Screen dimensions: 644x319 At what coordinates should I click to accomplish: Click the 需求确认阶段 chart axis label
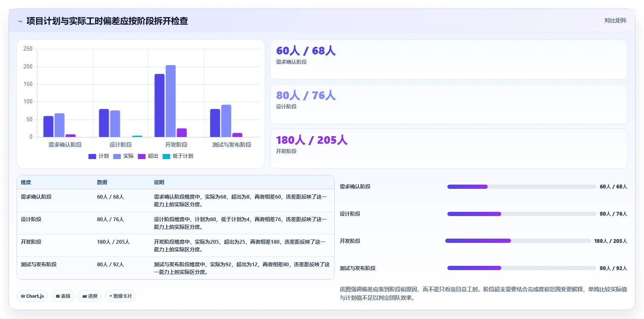pyautogui.click(x=65, y=145)
